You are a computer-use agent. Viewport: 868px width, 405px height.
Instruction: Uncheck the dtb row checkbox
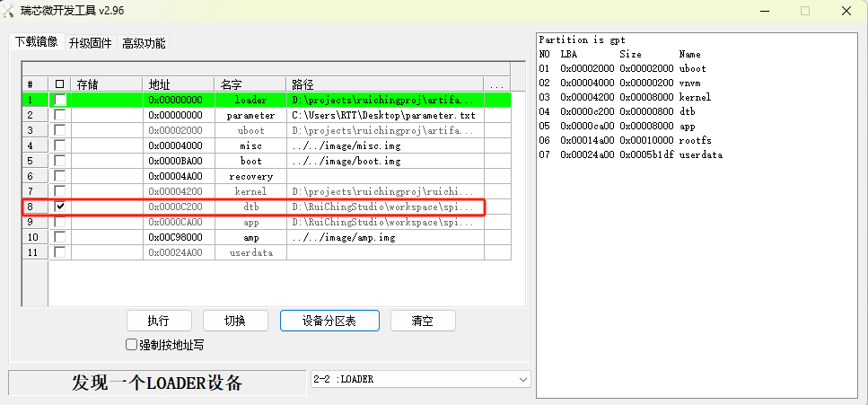tap(59, 207)
